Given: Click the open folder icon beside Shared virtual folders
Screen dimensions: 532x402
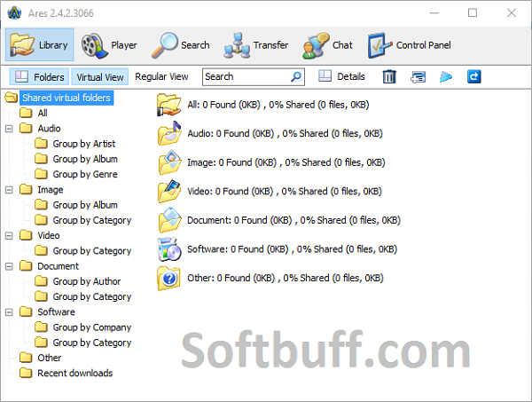Looking at the screenshot, I should coord(12,98).
